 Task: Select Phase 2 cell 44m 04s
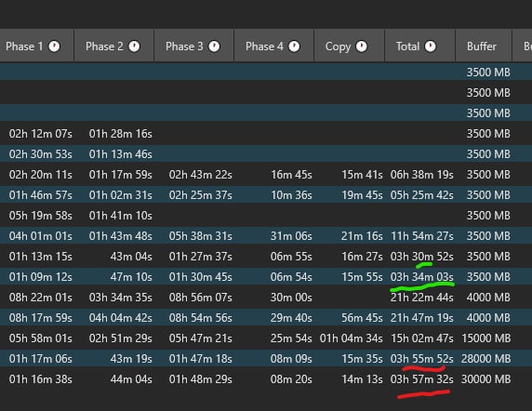coord(131,379)
